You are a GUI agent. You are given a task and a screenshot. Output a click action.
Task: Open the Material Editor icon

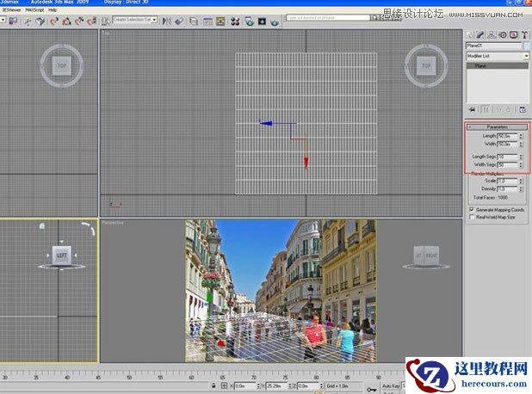tap(235, 22)
